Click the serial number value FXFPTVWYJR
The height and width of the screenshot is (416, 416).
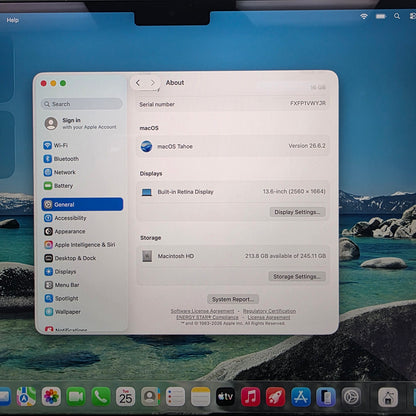(308, 103)
